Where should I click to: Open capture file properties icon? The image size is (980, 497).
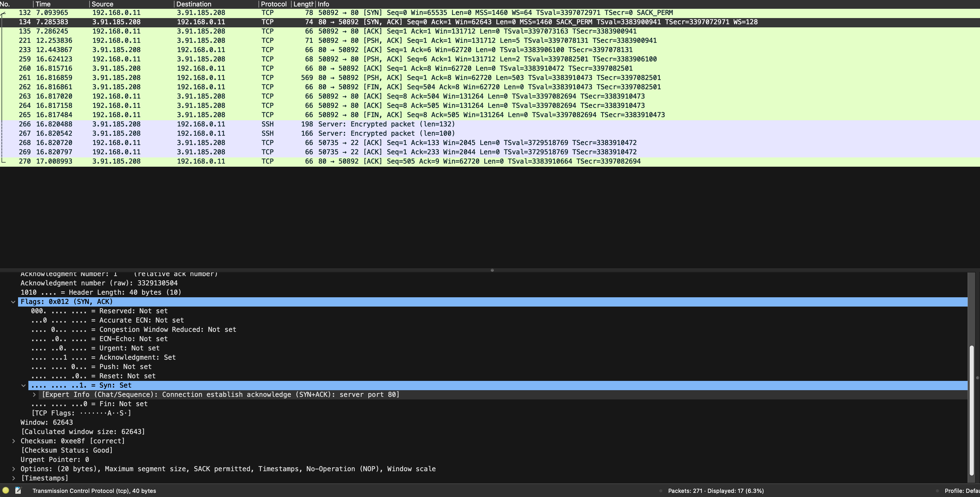pos(18,491)
